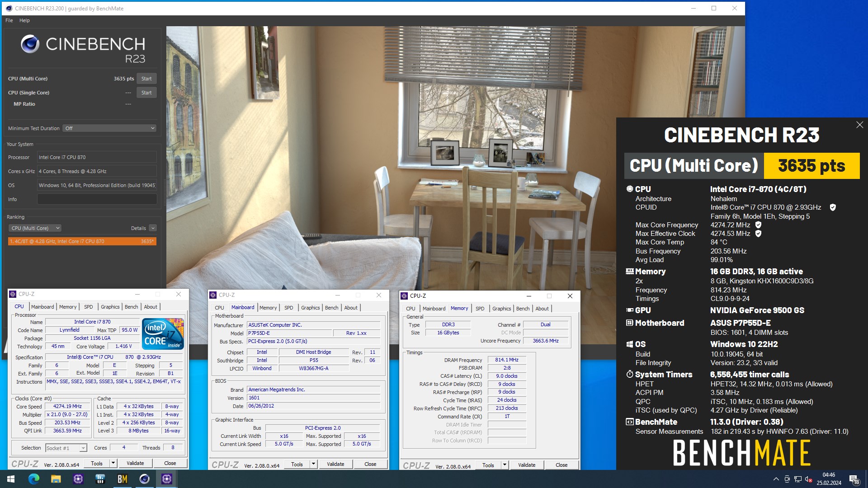This screenshot has height=488, width=868.
Task: Click the BenchMate section icon
Action: tap(629, 422)
